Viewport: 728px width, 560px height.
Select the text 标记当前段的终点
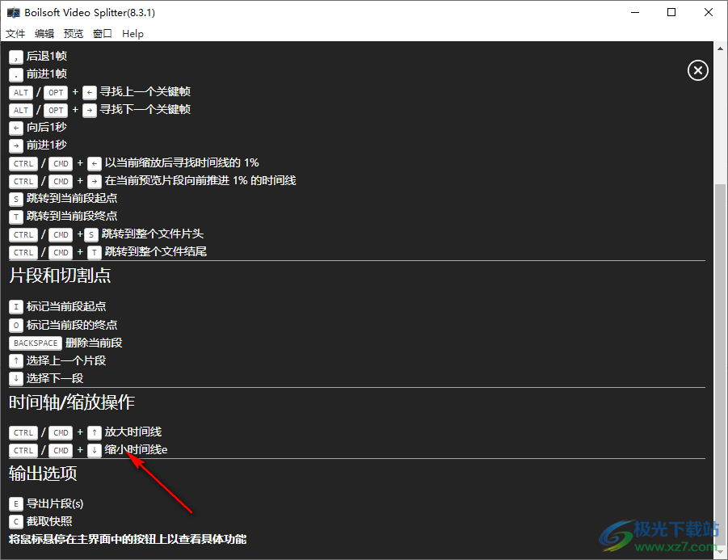tap(72, 325)
